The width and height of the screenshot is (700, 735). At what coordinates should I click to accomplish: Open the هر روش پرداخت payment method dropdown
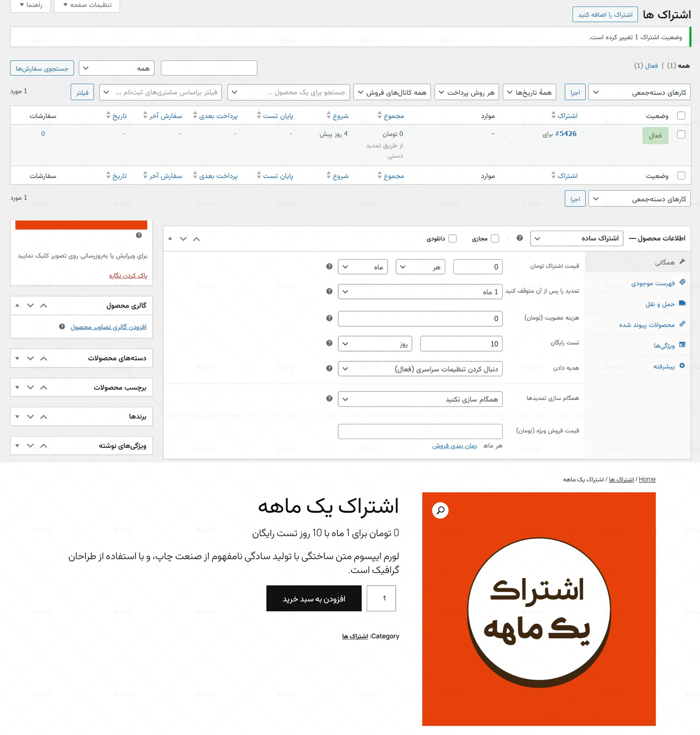pos(466,92)
